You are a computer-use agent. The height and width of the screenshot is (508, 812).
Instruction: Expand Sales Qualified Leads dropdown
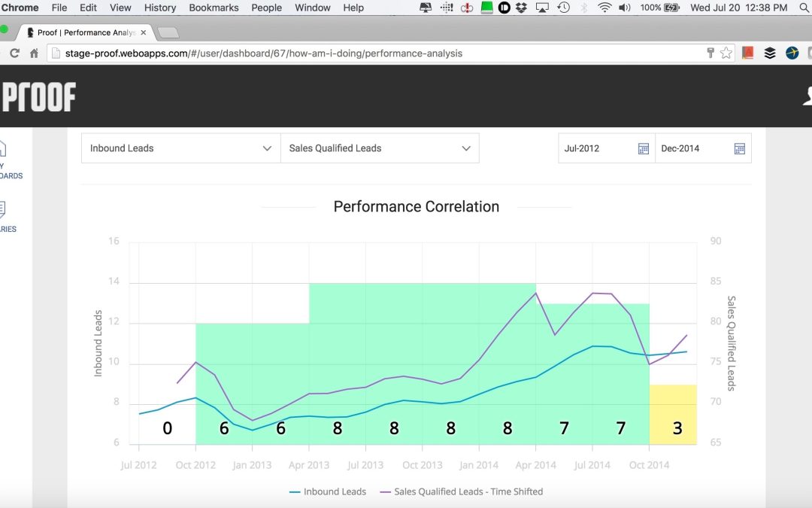[380, 148]
